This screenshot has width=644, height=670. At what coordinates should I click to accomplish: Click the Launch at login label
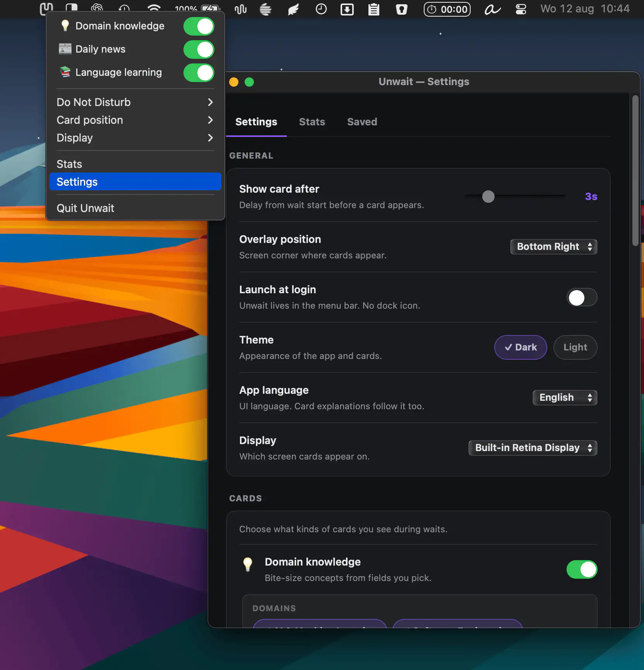[x=277, y=290]
